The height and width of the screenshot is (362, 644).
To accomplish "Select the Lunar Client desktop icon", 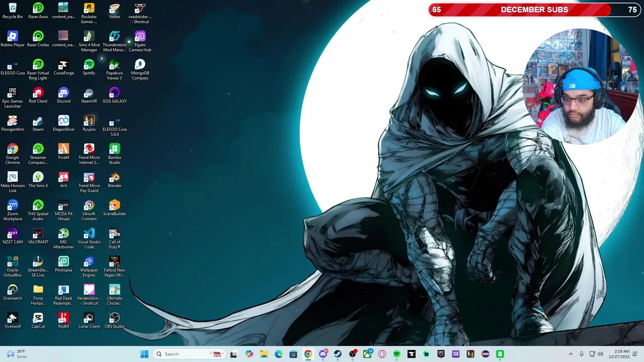I will coord(89,321).
